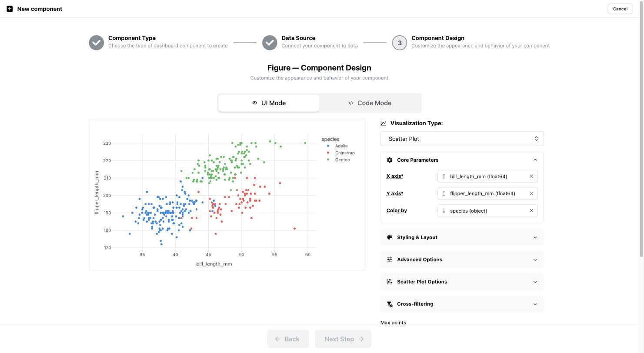Click the Styling & Layout palette icon

390,237
